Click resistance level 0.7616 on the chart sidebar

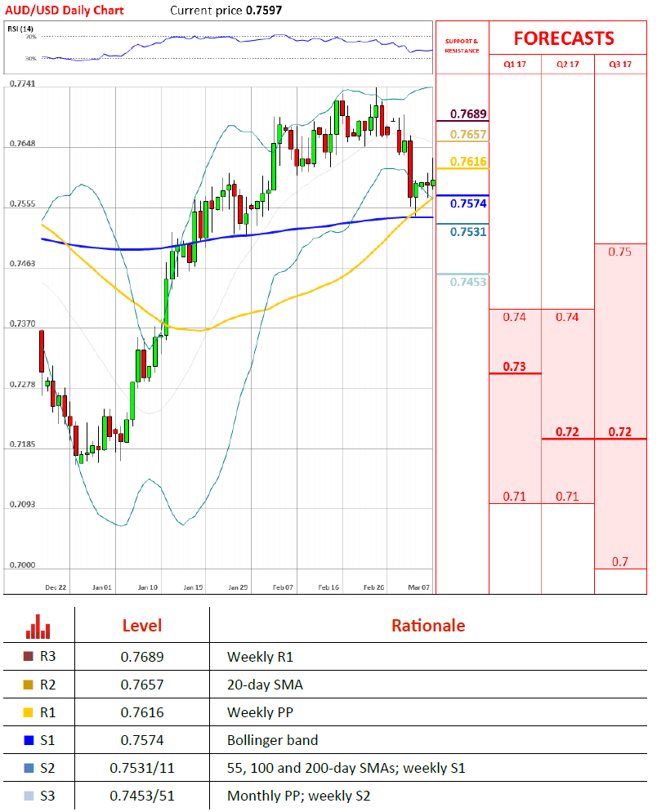click(468, 161)
